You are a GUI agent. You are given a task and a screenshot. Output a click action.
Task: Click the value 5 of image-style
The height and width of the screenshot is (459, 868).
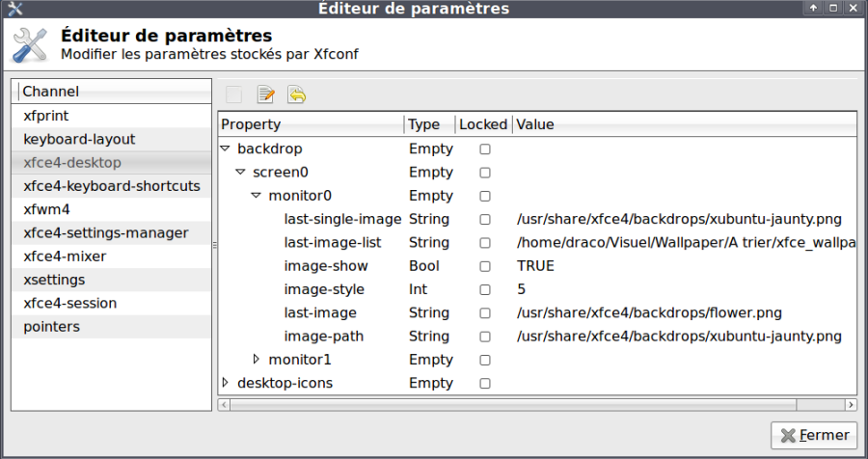[521, 289]
